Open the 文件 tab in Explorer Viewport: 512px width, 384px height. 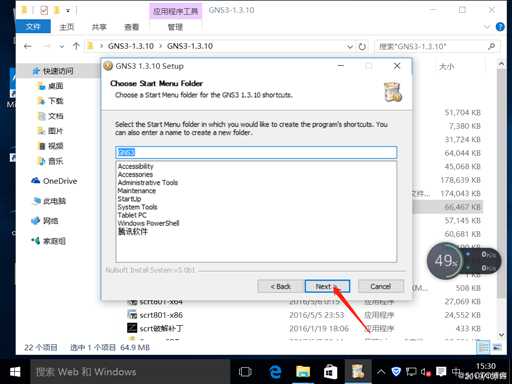coord(33,27)
